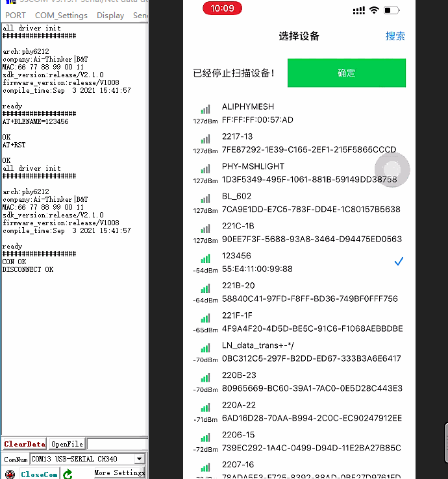Click the DISCONNECT OK line in serial log
Image resolution: width=448 pixels, height=479 pixels.
click(28, 269)
